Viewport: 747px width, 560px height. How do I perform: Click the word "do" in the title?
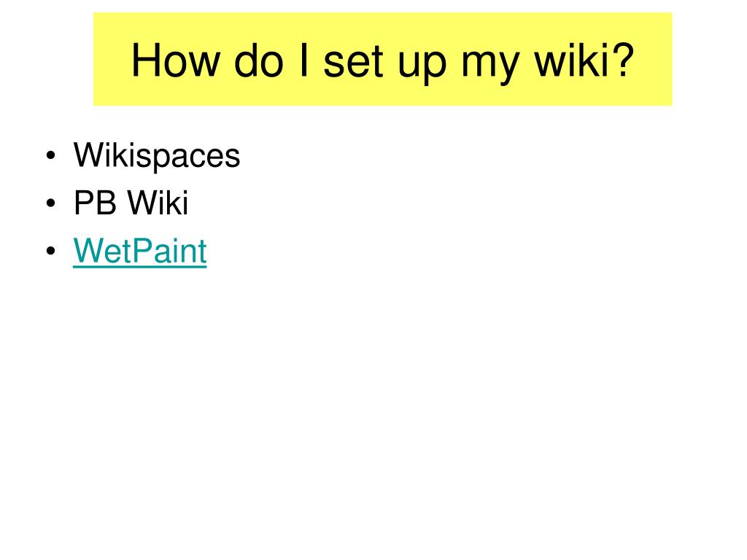(x=259, y=61)
